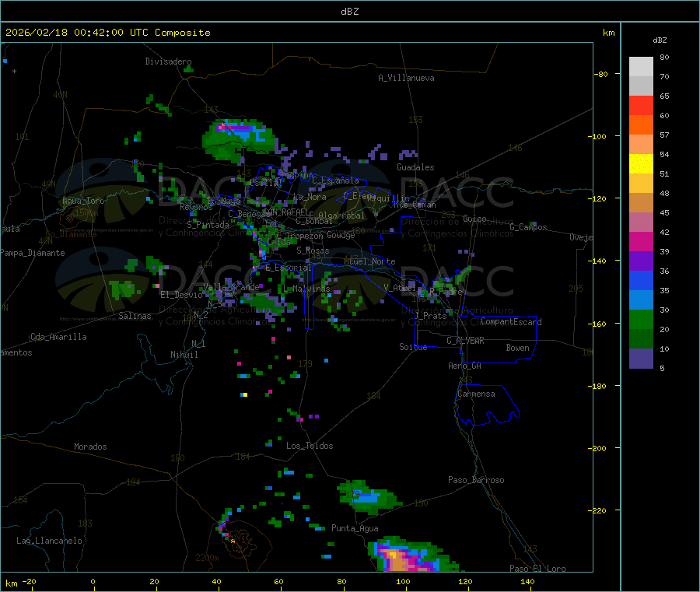Click the Aero_GA map label
The width and height of the screenshot is (700, 592).
click(465, 366)
